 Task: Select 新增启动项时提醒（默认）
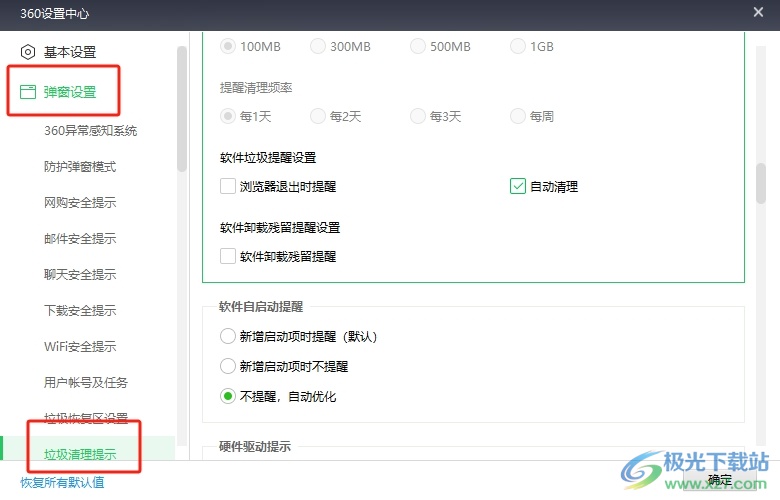(228, 336)
